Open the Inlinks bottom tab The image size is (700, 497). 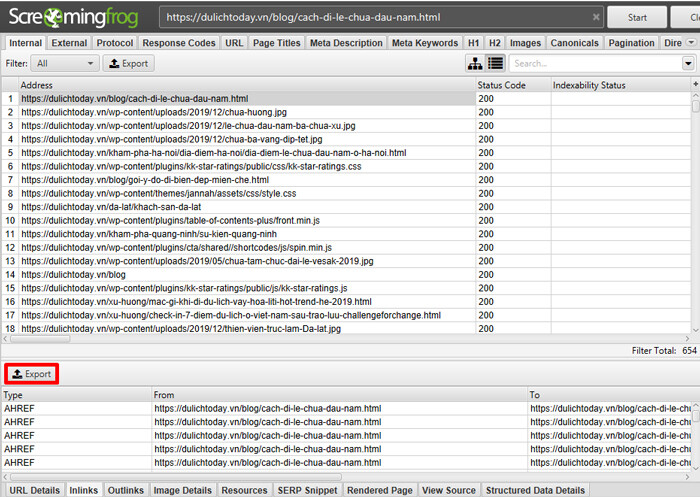(83, 490)
